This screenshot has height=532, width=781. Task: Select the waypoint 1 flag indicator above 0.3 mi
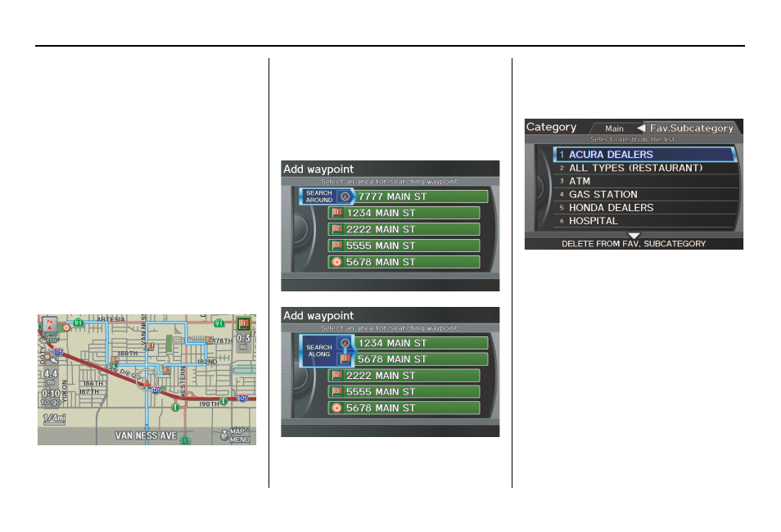point(244,324)
